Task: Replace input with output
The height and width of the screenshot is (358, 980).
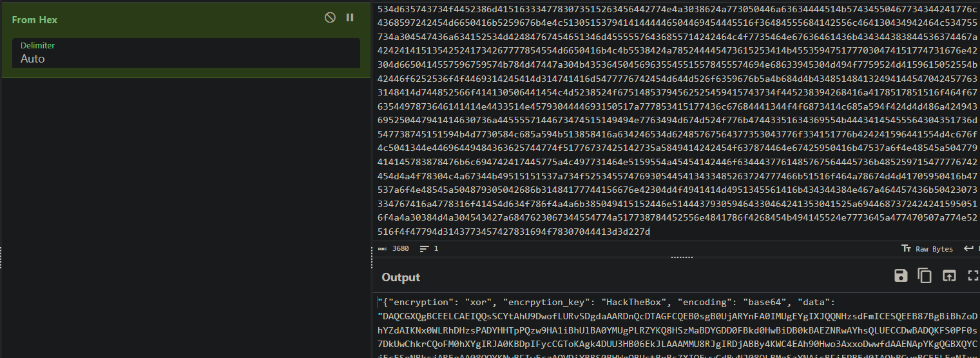Action: pyautogui.click(x=948, y=276)
